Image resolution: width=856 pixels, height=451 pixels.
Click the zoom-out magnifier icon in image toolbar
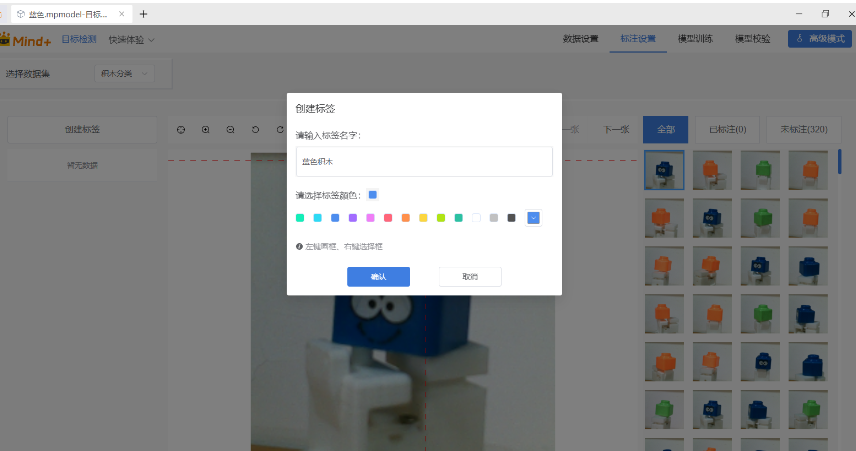point(230,129)
